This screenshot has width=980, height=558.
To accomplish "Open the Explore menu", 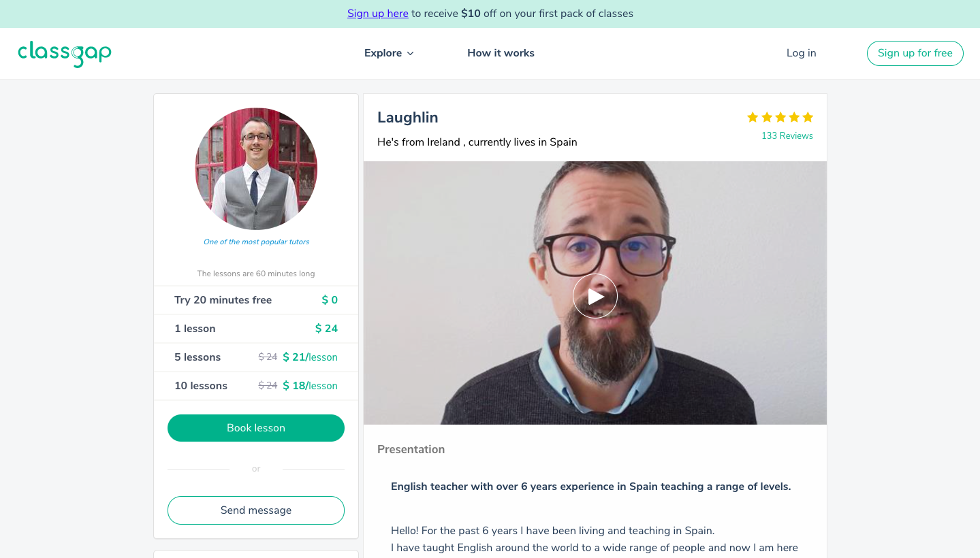I will (x=383, y=53).
